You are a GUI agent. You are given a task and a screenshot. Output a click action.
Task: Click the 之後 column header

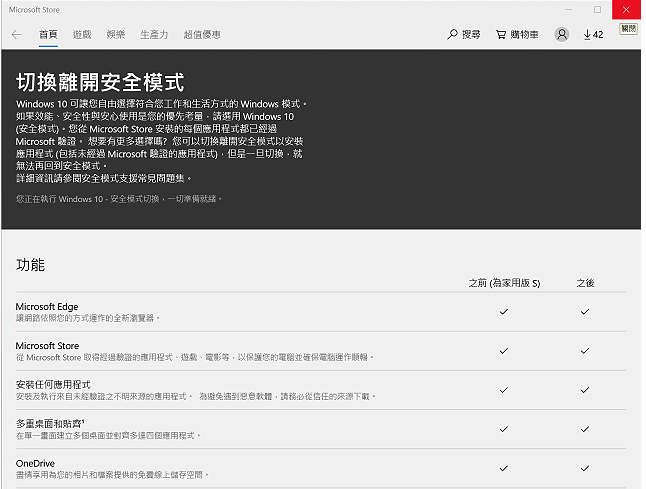click(x=585, y=283)
